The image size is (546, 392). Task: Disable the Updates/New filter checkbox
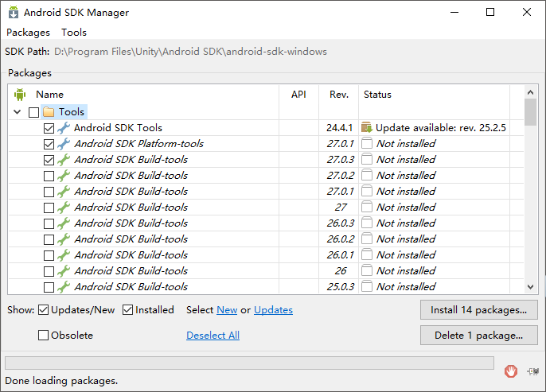click(44, 310)
